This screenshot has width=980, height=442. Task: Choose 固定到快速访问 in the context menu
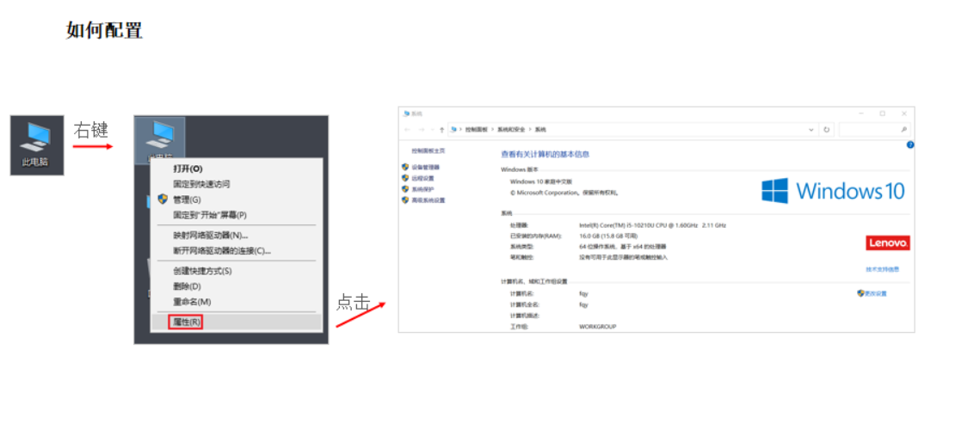pyautogui.click(x=237, y=184)
